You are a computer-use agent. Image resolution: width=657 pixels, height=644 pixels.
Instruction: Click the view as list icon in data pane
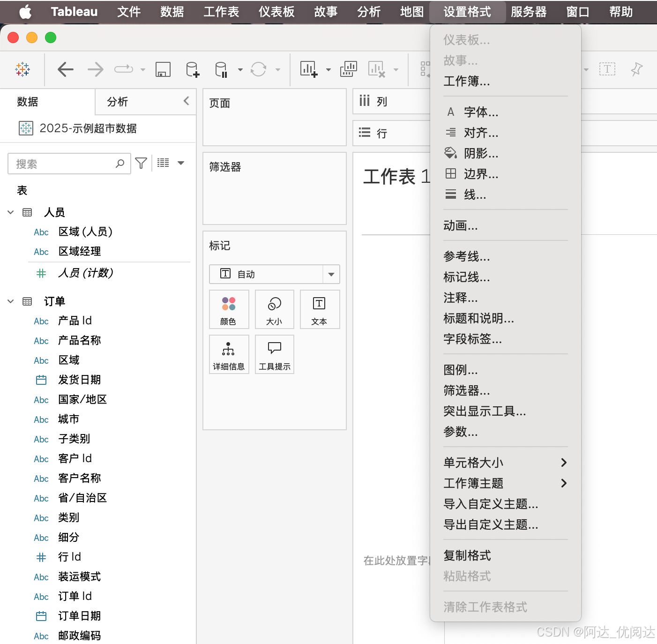163,163
